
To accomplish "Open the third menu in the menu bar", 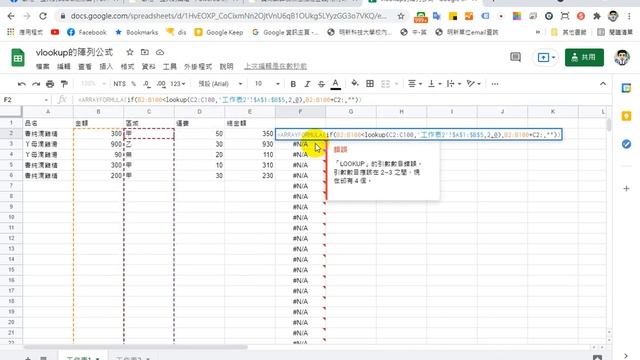I will [85, 67].
